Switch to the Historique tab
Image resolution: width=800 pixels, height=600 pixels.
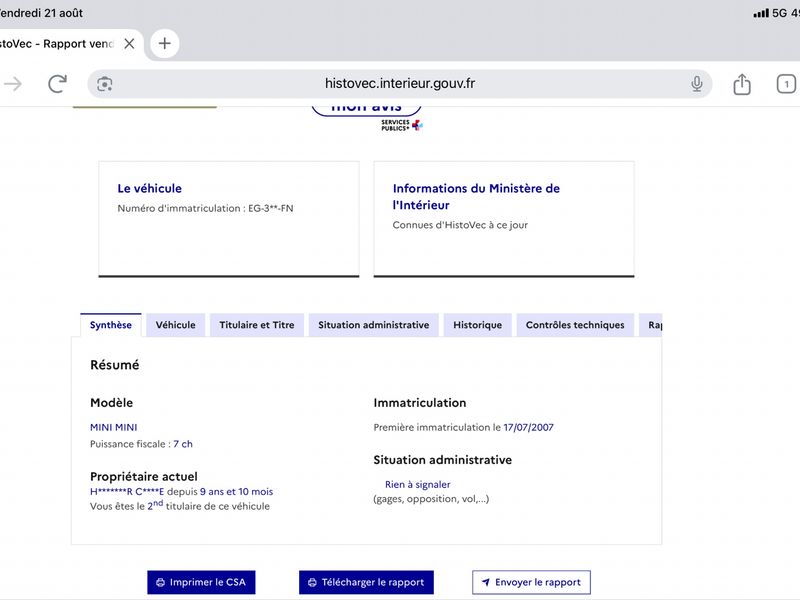478,325
